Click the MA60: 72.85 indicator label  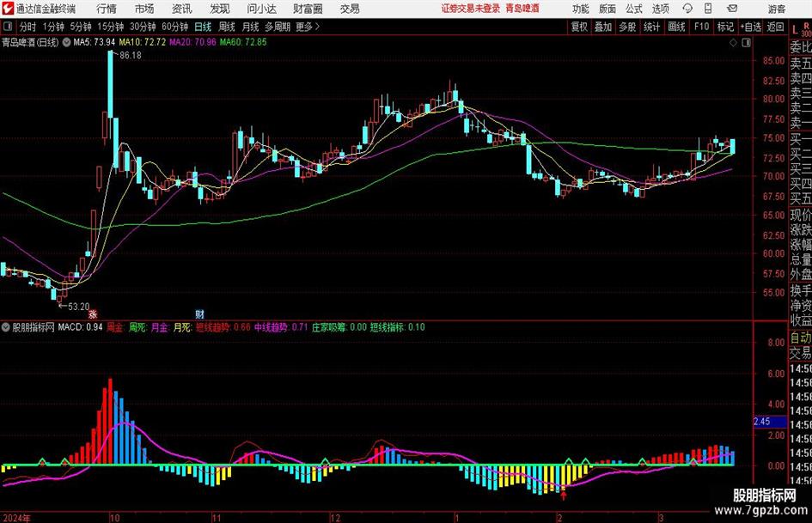(243, 42)
